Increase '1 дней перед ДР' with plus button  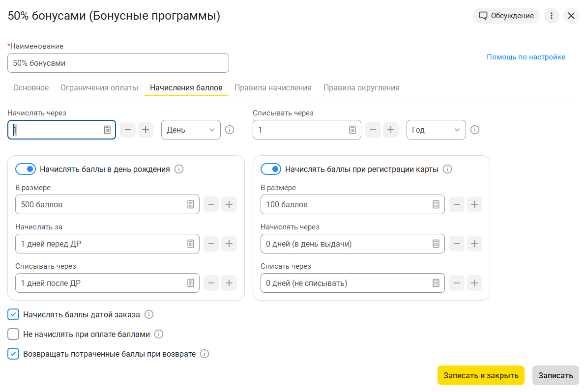coord(229,244)
